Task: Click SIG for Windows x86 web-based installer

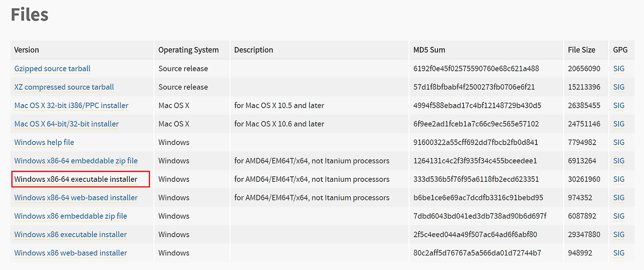Action: point(619,253)
